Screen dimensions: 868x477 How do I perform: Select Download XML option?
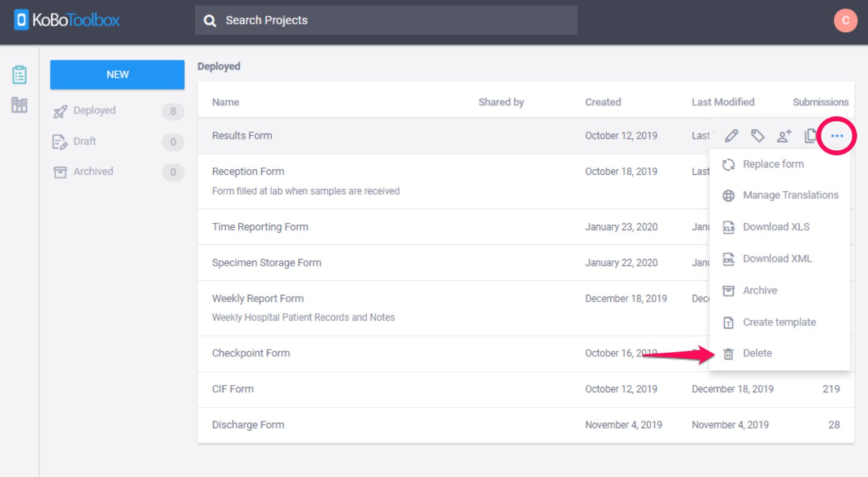pos(777,258)
